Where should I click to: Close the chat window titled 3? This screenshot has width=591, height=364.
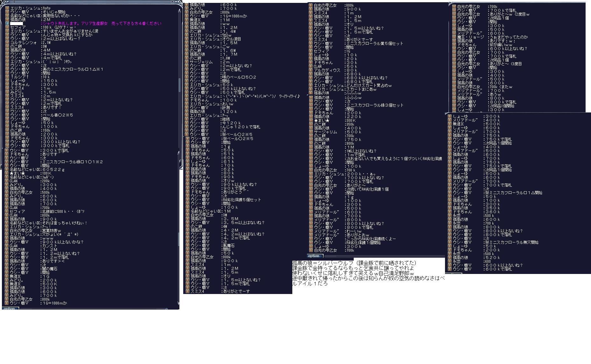[172, 2]
